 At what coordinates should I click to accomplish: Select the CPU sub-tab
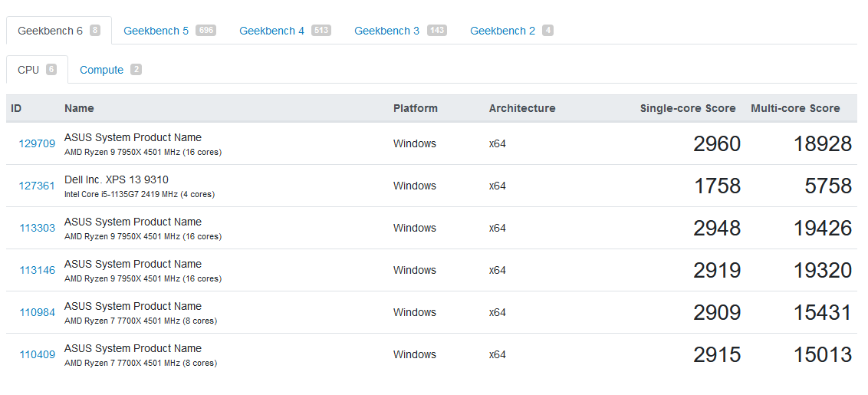click(37, 70)
